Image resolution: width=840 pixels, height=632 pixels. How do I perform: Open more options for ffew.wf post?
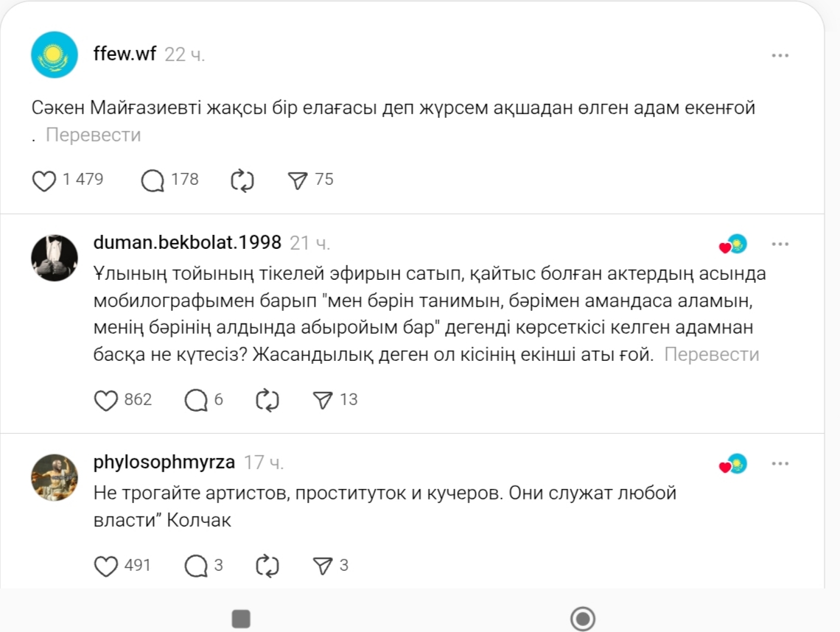pos(780,55)
